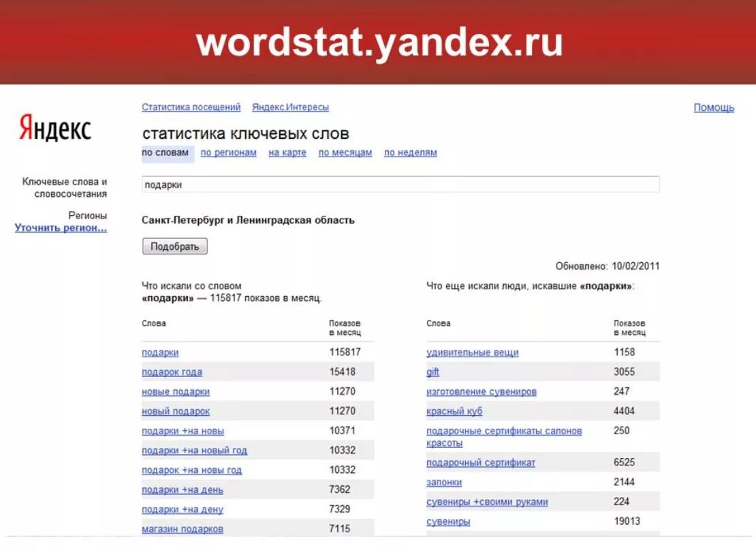Select the value 6525
The image size is (756, 552).
624,462
